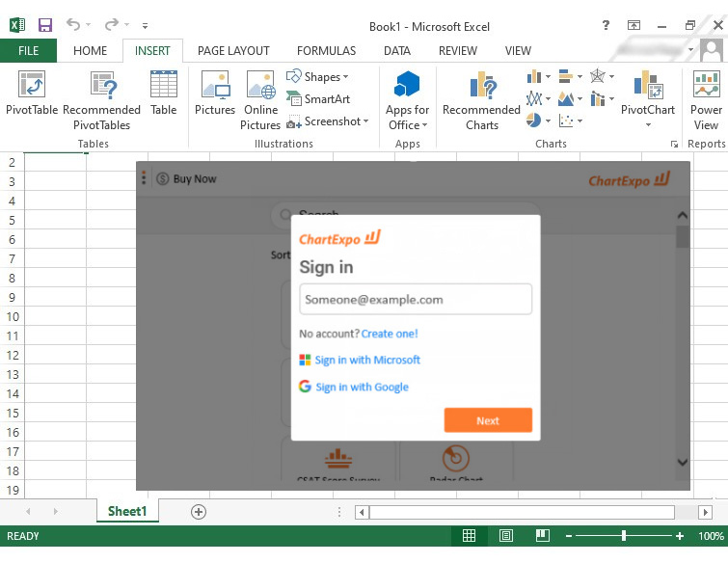Screen dimensions: 728x563
Task: Insert a Power View report
Action: [x=706, y=100]
